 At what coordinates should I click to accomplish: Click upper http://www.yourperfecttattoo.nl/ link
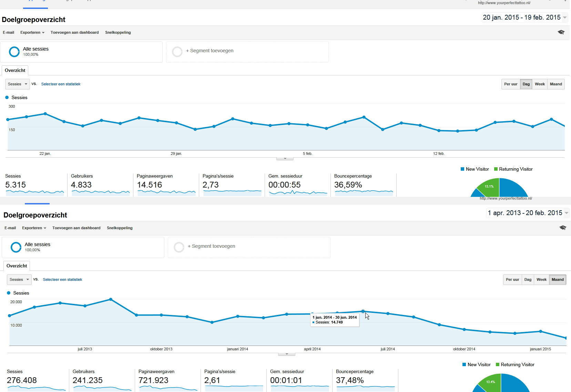(504, 3)
